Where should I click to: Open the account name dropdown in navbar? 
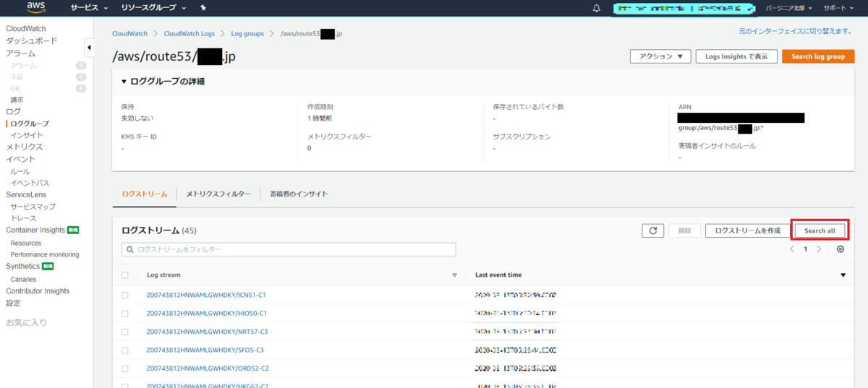click(x=684, y=8)
